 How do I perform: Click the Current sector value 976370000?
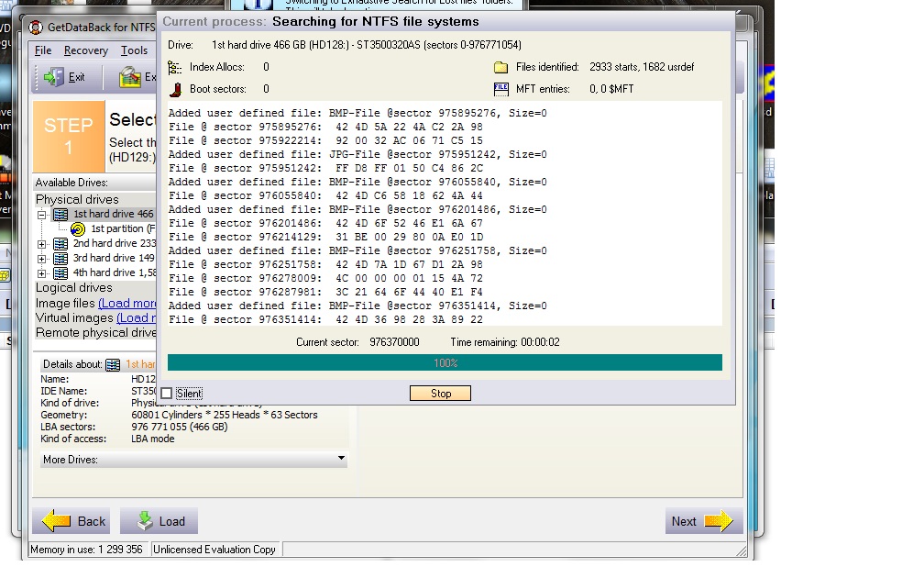394,342
